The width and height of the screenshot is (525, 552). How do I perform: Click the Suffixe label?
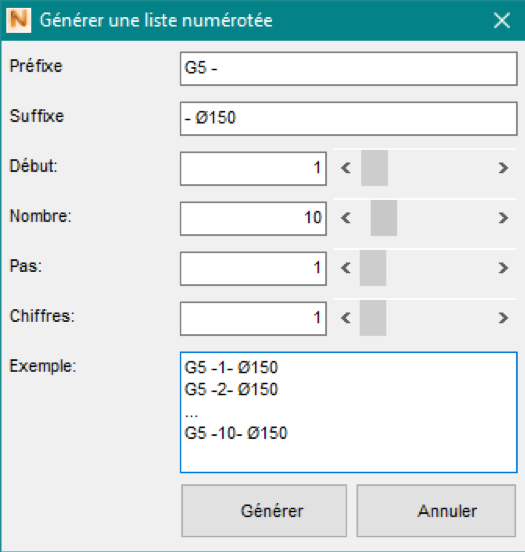[x=37, y=116]
